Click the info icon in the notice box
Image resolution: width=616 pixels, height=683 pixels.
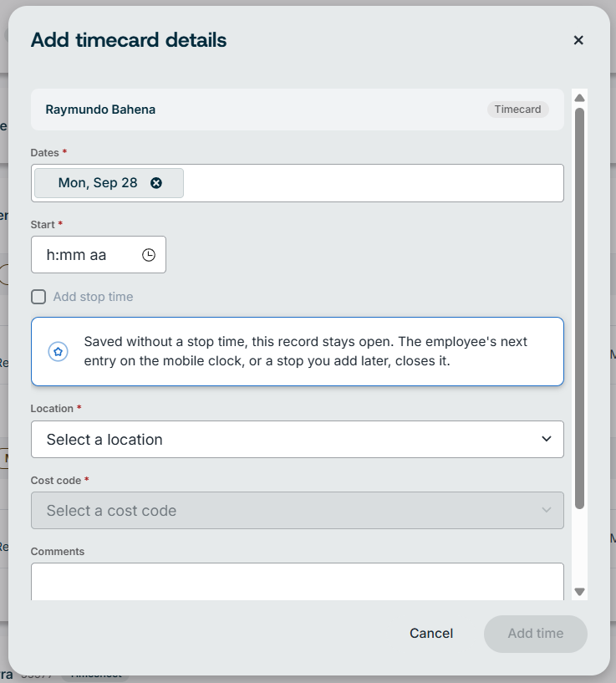click(x=58, y=351)
